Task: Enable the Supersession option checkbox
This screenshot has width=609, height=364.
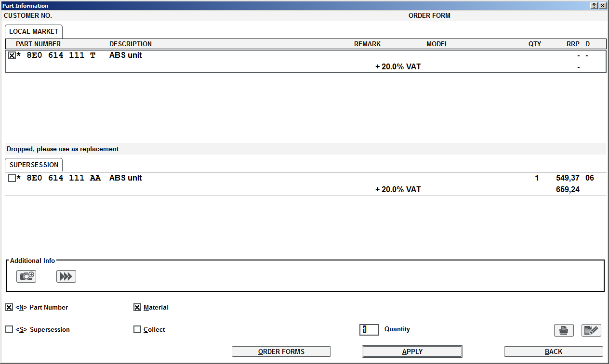Action: pyautogui.click(x=9, y=329)
